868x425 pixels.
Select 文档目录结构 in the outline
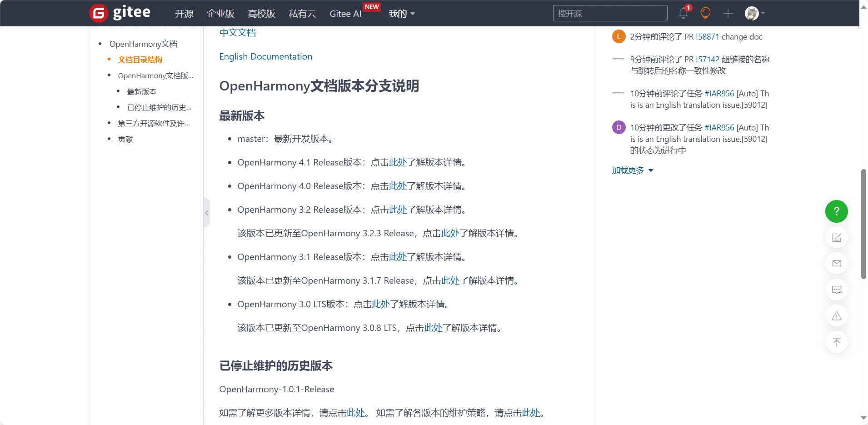[140, 60]
